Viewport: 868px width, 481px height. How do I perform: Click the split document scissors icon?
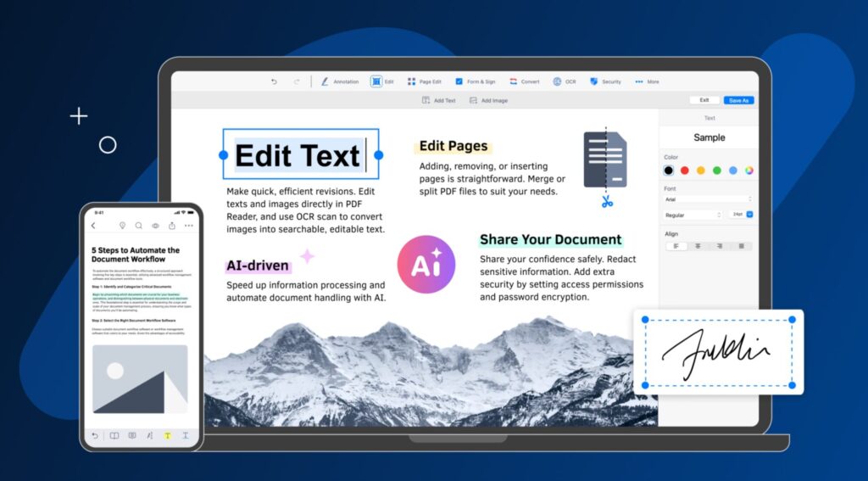607,202
